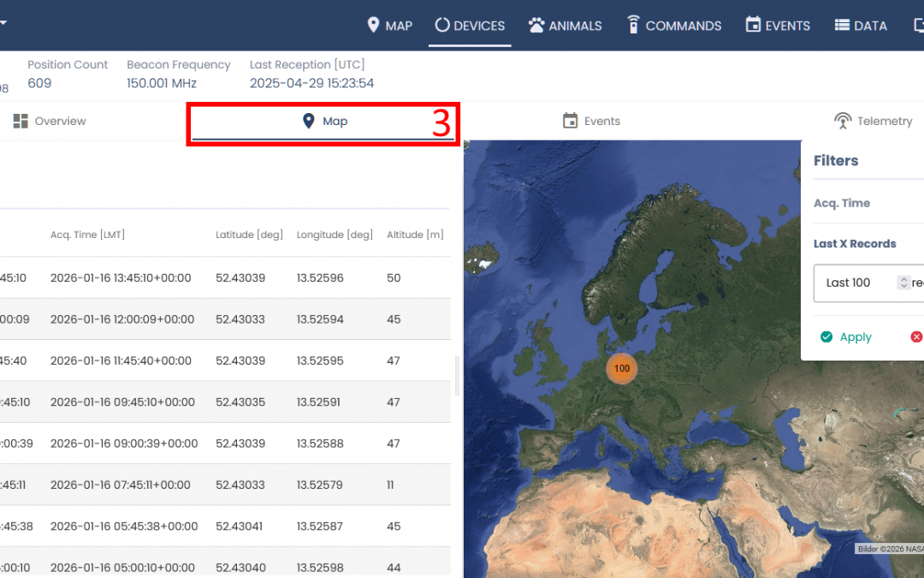Click the partially visible icon right of DATA
Screen dimensions: 924x578
[919, 26]
